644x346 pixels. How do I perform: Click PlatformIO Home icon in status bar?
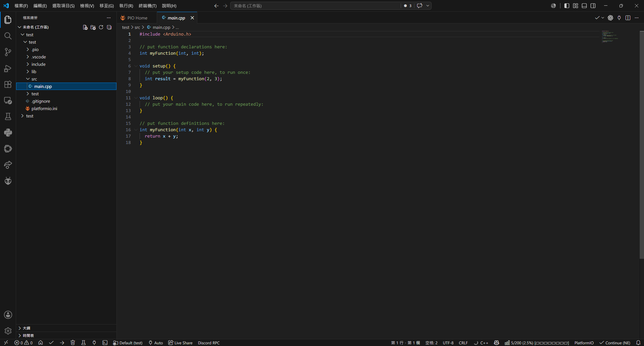click(41, 343)
